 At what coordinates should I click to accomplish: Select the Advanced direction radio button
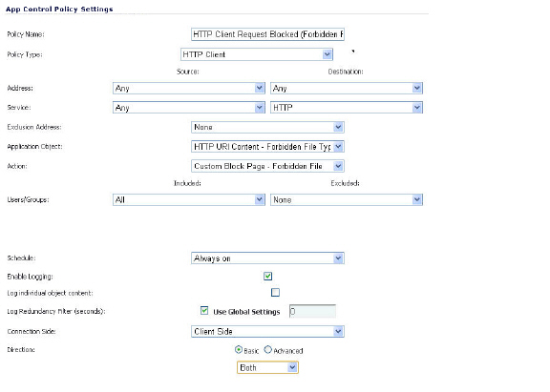[268, 350]
